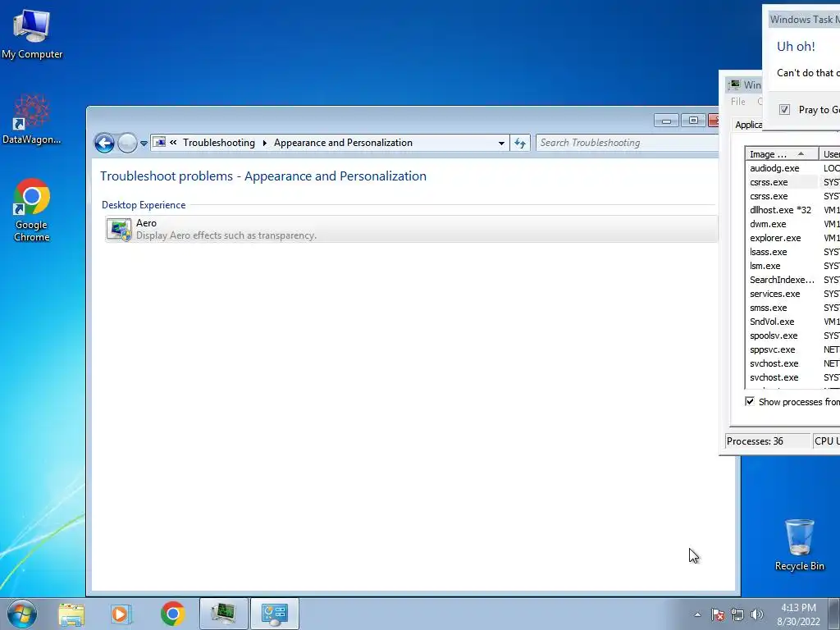The image size is (840, 630).
Task: Open the Recycle Bin icon
Action: tap(799, 545)
